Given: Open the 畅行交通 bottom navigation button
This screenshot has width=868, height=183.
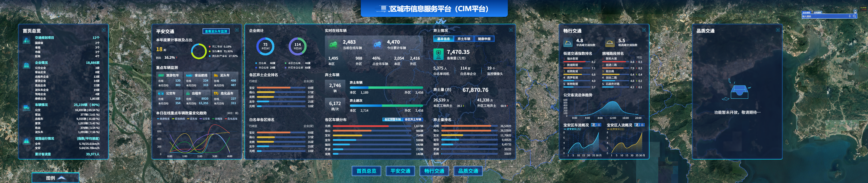Looking at the screenshot, I should click(x=434, y=171).
